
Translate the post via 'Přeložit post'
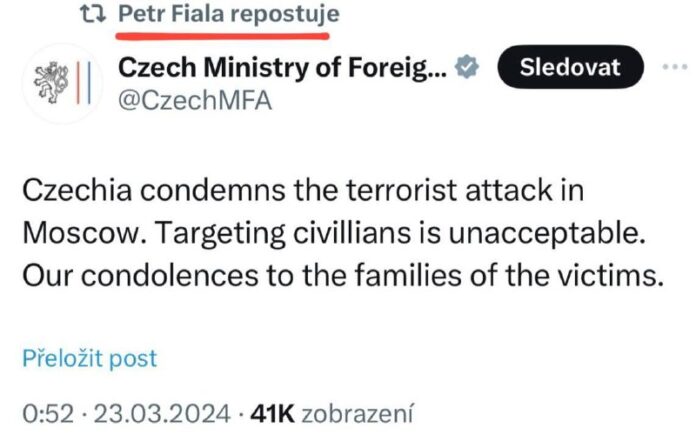[89, 358]
